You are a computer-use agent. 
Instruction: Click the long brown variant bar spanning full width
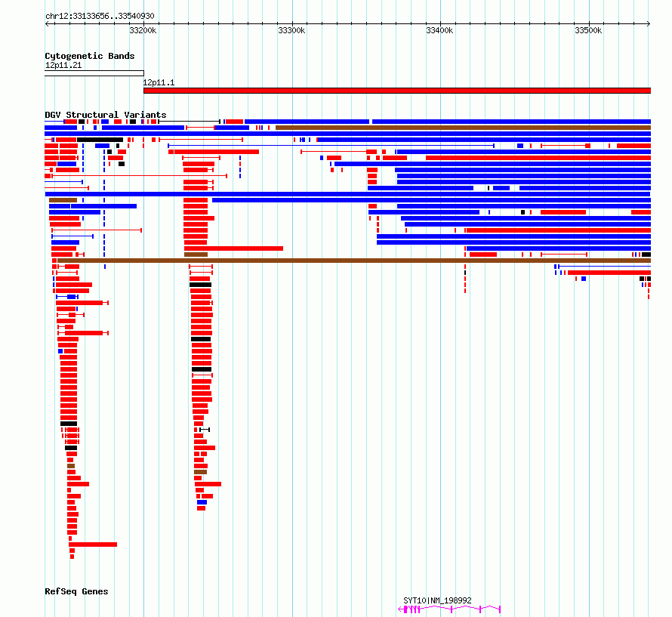(354, 261)
